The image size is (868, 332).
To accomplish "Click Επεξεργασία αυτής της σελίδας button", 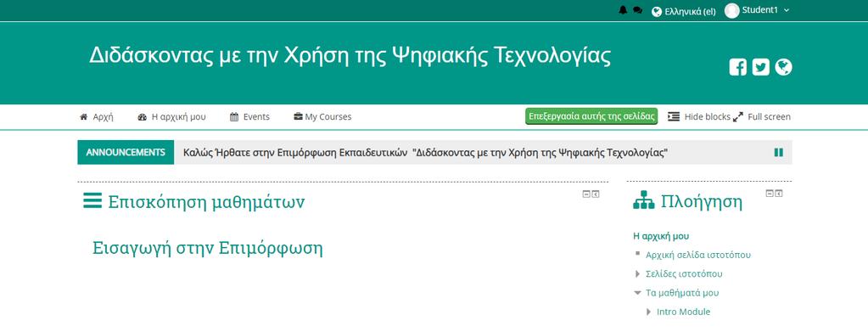I will pos(591,116).
